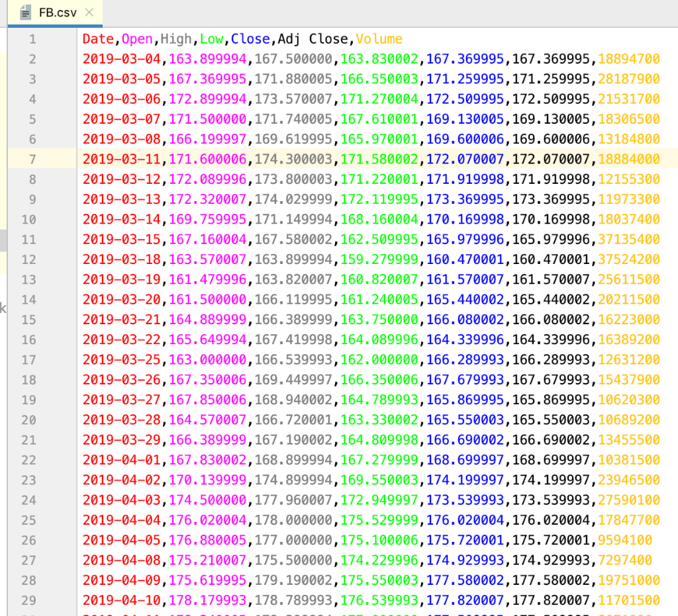Click line number 1 in gutter
Viewport: 678px width, 616px height.
(x=32, y=39)
